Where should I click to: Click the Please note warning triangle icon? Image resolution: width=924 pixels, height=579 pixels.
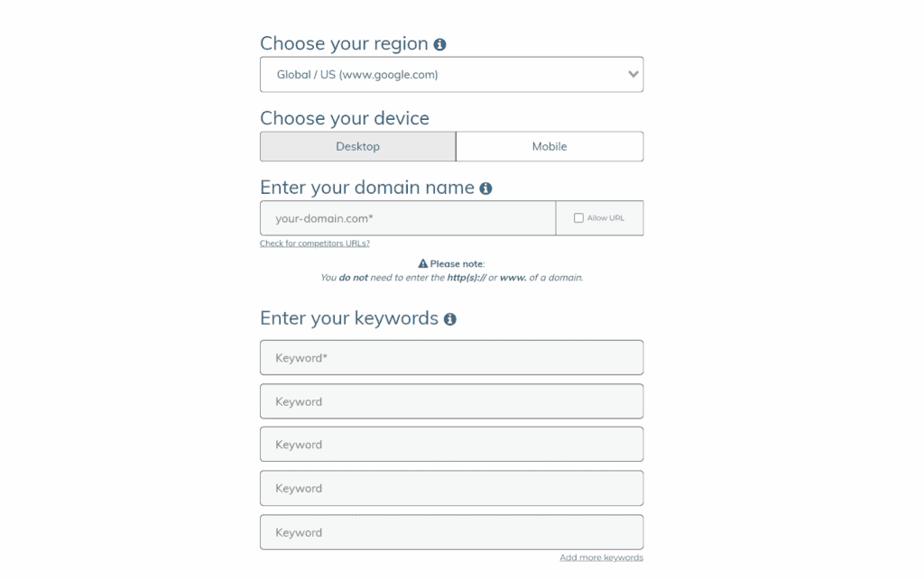423,262
